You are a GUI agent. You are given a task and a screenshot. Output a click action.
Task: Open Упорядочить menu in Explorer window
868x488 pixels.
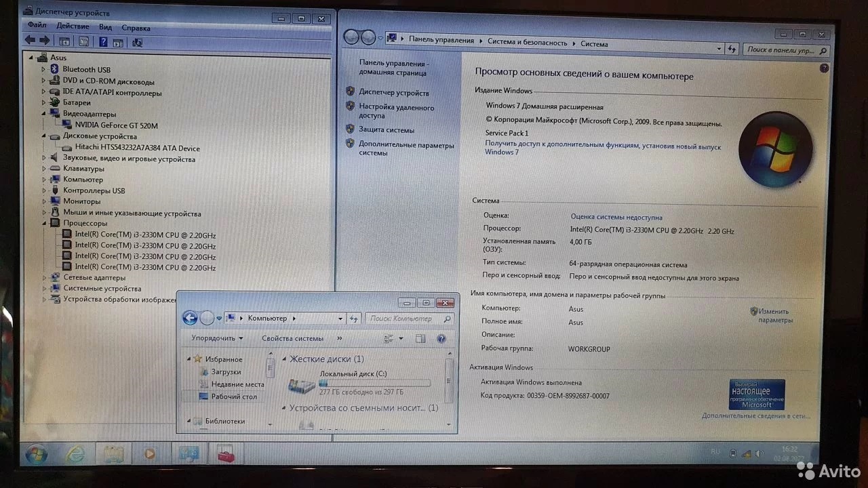[217, 338]
